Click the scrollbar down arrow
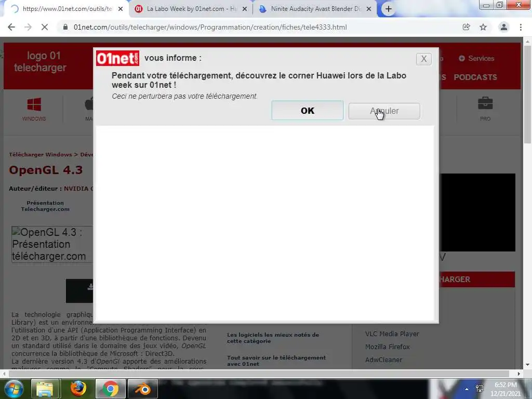The width and height of the screenshot is (532, 399). coord(528,365)
